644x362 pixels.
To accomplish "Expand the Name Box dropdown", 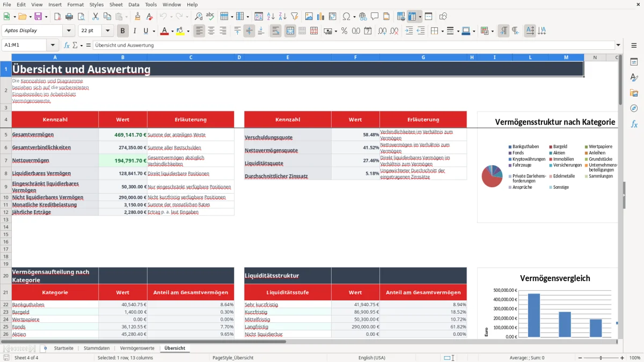I will click(x=53, y=45).
